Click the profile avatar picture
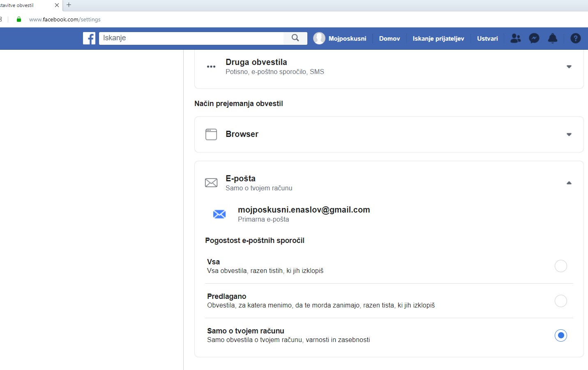The image size is (588, 370). 319,38
